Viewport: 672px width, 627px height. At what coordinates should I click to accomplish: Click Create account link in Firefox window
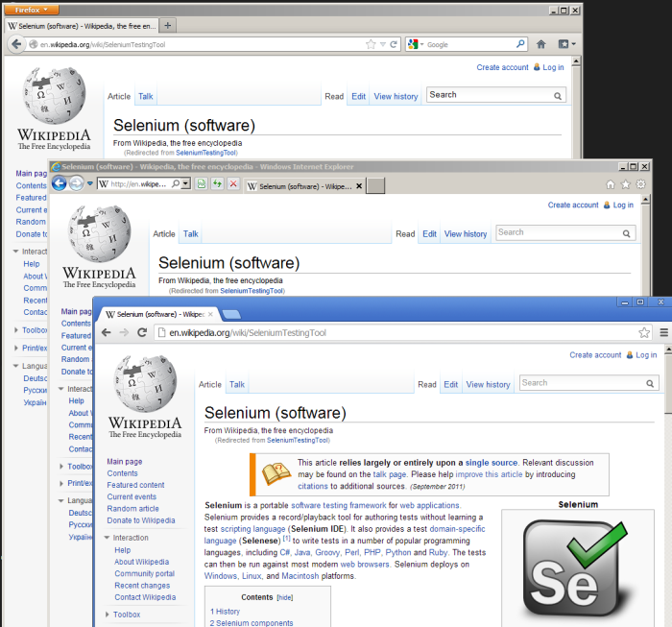502,67
